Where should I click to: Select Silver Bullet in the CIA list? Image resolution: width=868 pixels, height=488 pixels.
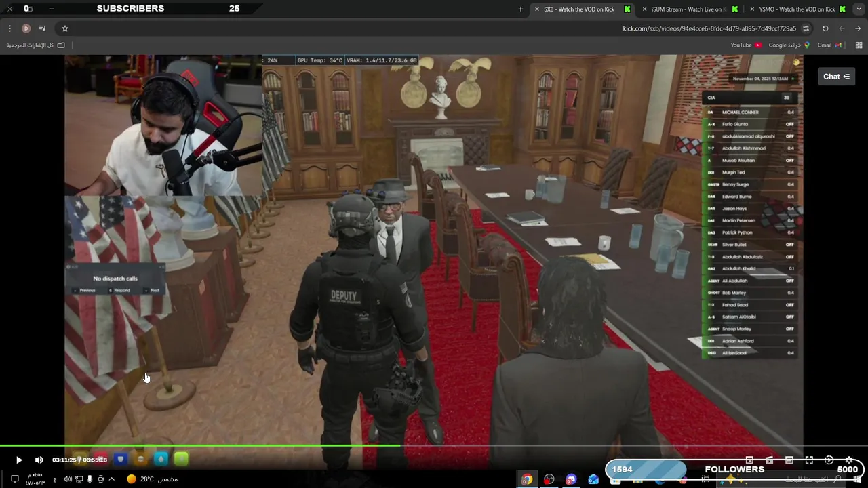coord(749,245)
